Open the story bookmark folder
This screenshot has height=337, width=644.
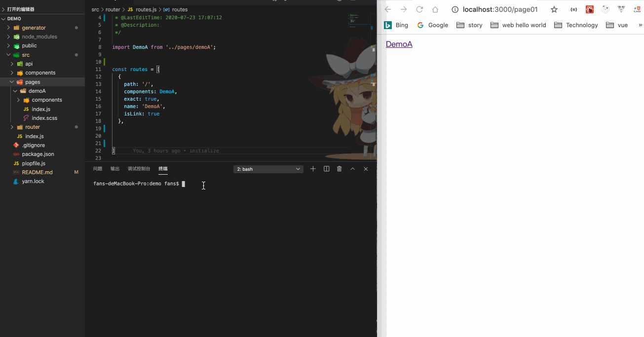click(x=469, y=25)
